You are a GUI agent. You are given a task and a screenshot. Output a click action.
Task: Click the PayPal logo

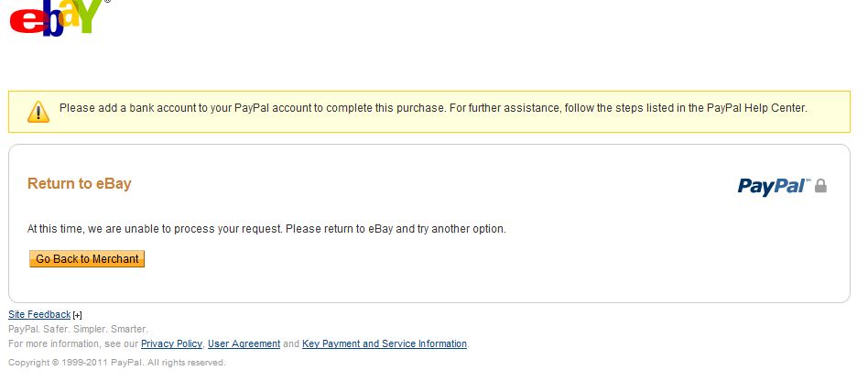click(771, 187)
